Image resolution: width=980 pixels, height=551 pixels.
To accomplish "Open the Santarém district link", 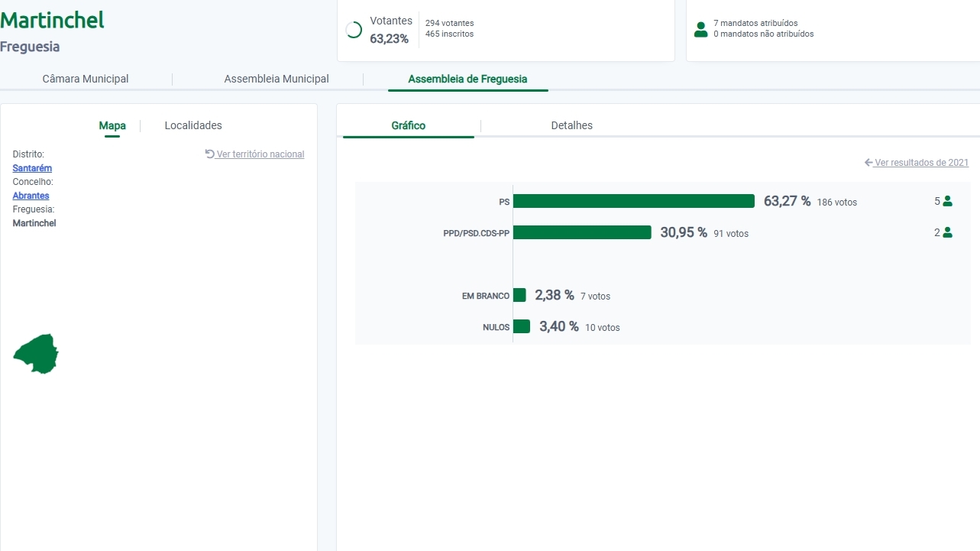I will [32, 168].
